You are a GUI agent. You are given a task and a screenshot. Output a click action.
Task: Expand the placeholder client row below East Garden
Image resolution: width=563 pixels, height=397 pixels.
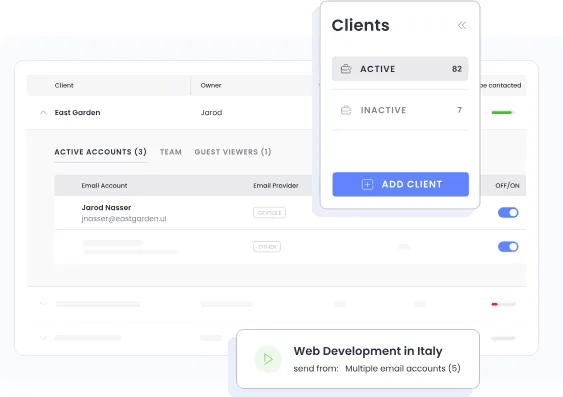43,304
